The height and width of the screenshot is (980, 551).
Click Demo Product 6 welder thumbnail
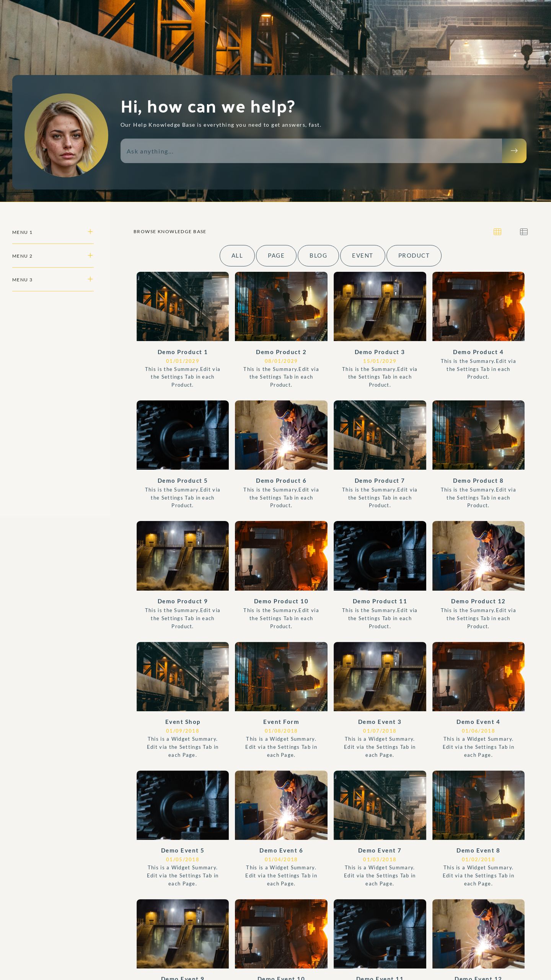click(x=281, y=435)
